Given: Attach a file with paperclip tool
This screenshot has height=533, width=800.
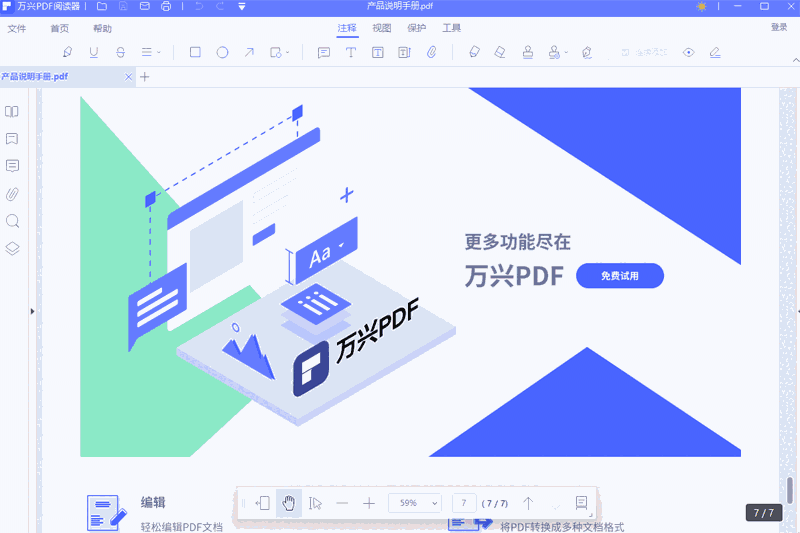Looking at the screenshot, I should click(x=432, y=52).
